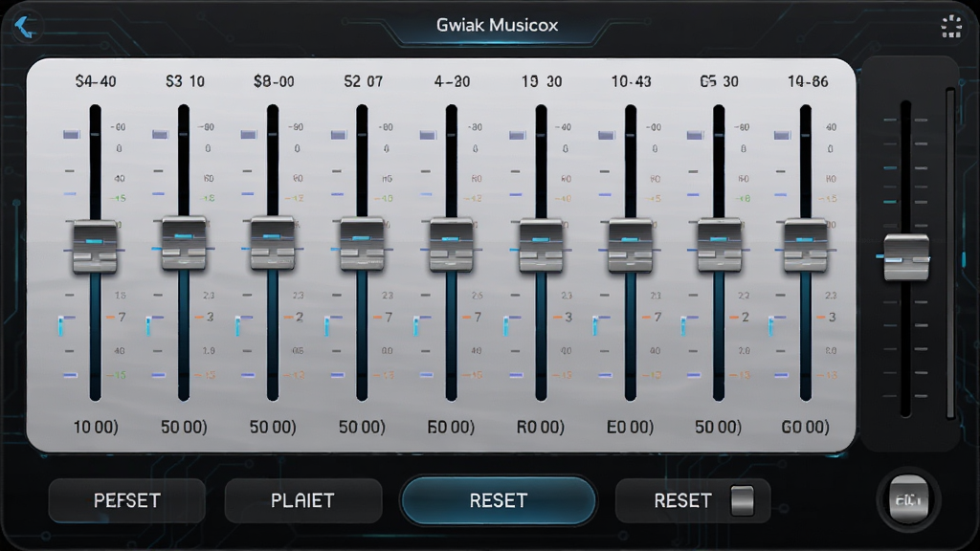The image size is (980, 551).
Task: Click the R0 00) value label
Action: coord(540,428)
